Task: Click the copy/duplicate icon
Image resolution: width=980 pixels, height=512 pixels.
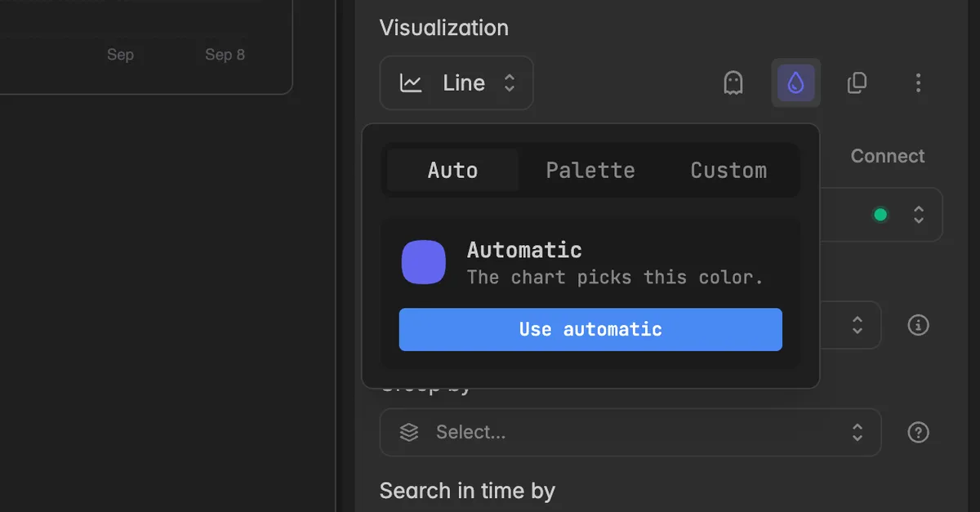Action: coord(857,82)
